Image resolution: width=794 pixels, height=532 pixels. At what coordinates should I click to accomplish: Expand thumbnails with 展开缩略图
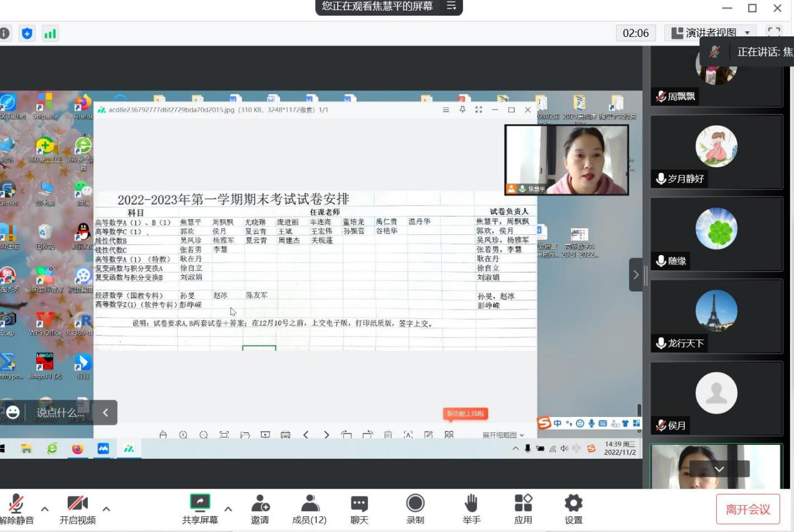[x=503, y=435]
